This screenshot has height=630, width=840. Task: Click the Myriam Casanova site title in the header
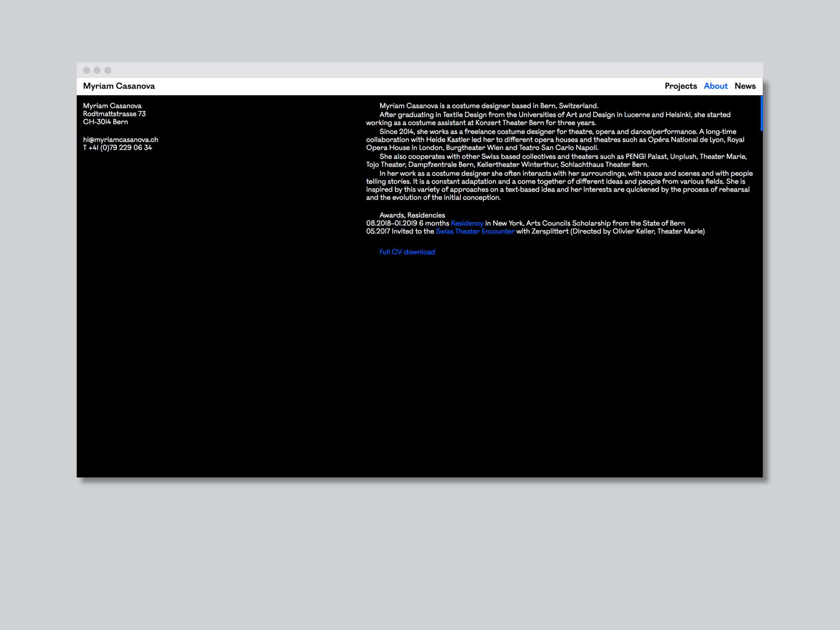point(119,86)
